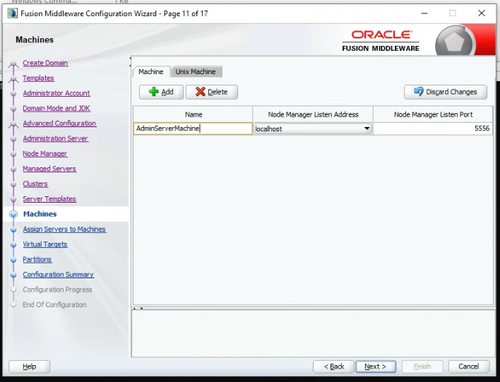Jump to Administration Server step
The width and height of the screenshot is (500, 382).
55,138
